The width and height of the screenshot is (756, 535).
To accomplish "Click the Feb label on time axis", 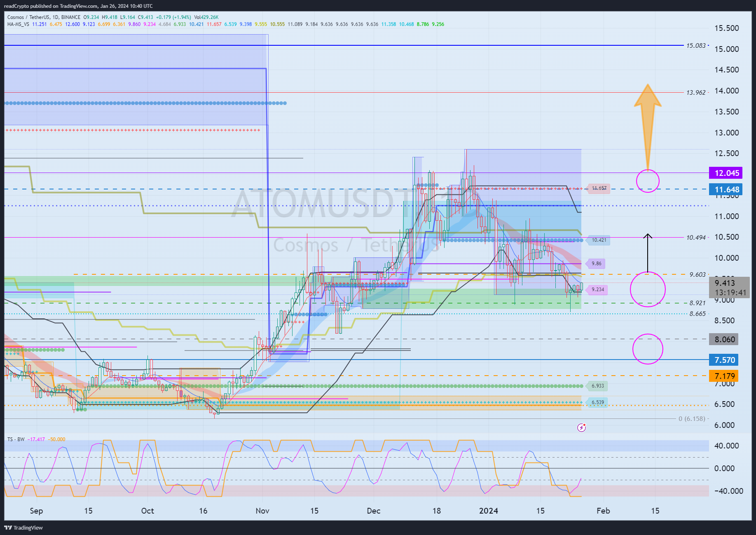I will click(x=604, y=511).
